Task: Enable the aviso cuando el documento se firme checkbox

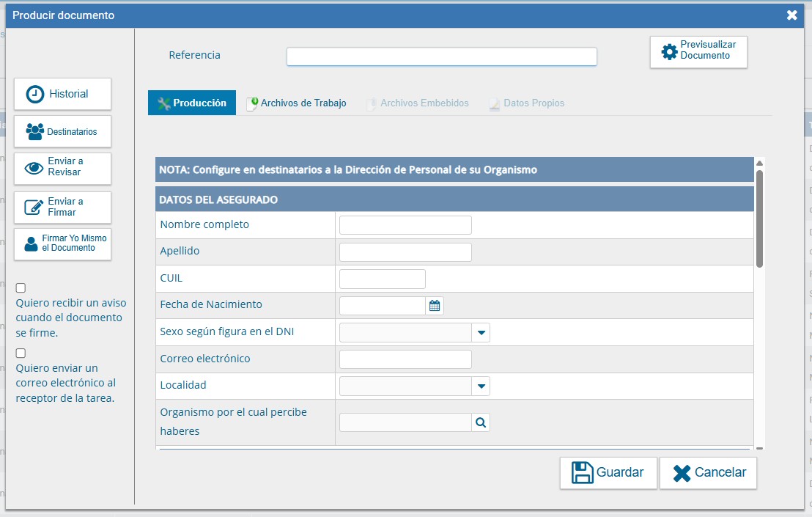Action: [x=21, y=287]
